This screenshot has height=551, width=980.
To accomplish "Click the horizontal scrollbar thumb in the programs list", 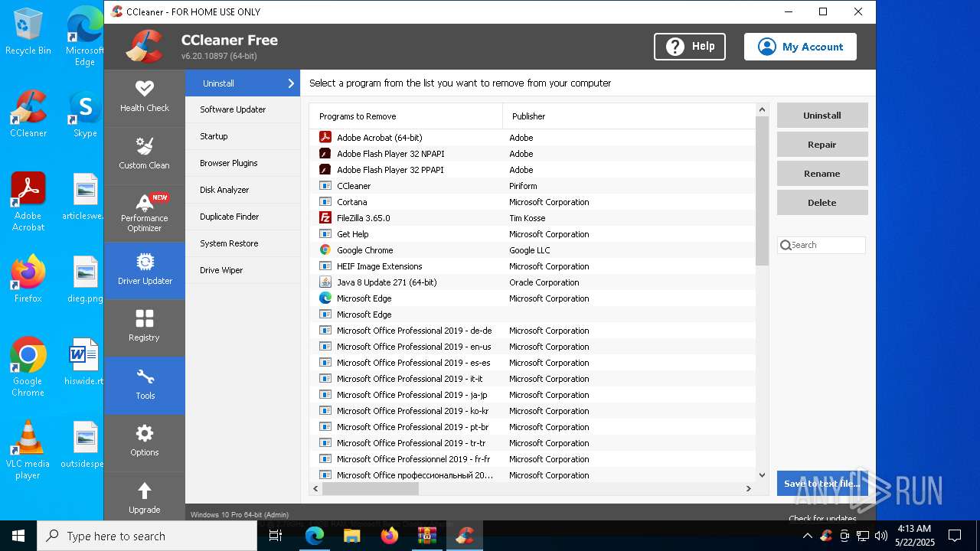I will (371, 488).
